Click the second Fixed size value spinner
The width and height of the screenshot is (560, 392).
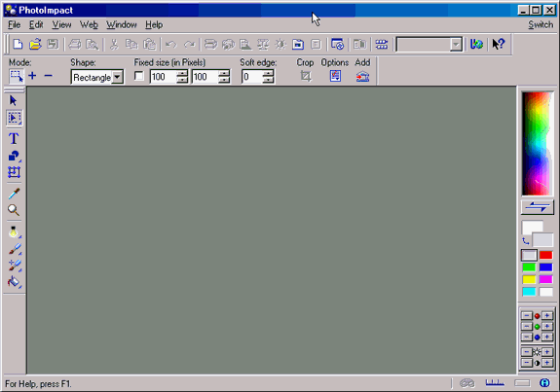point(224,77)
